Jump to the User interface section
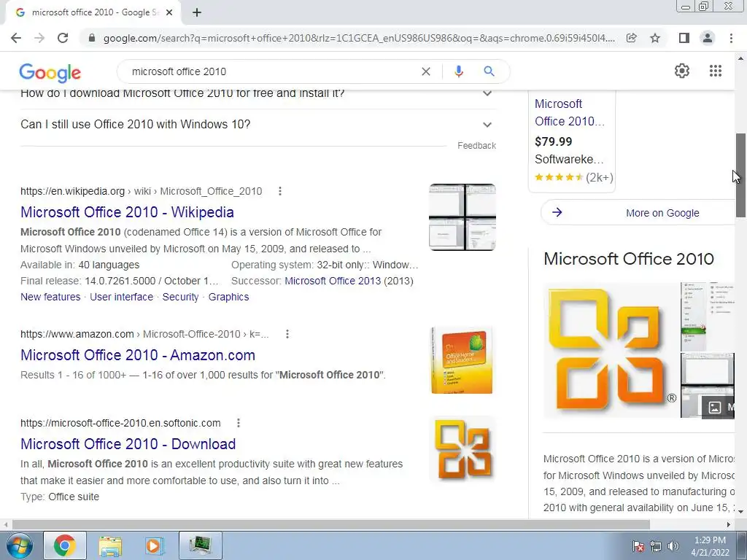This screenshot has width=747, height=560. click(x=122, y=297)
